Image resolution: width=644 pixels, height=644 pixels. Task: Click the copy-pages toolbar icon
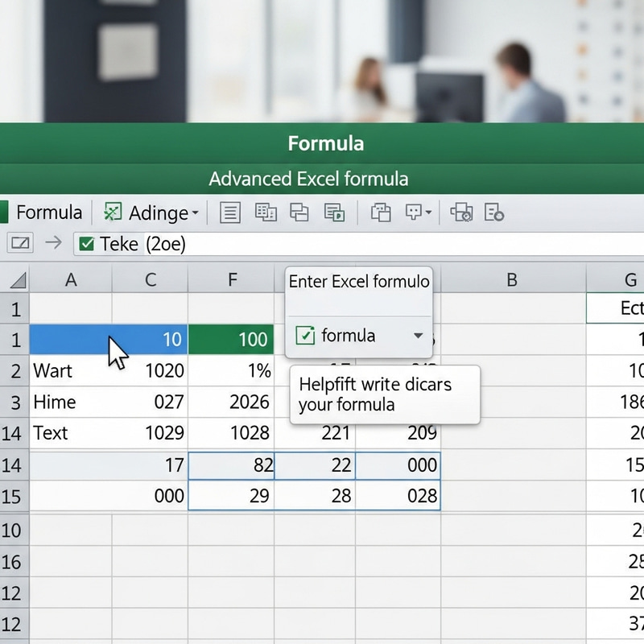pos(266,213)
